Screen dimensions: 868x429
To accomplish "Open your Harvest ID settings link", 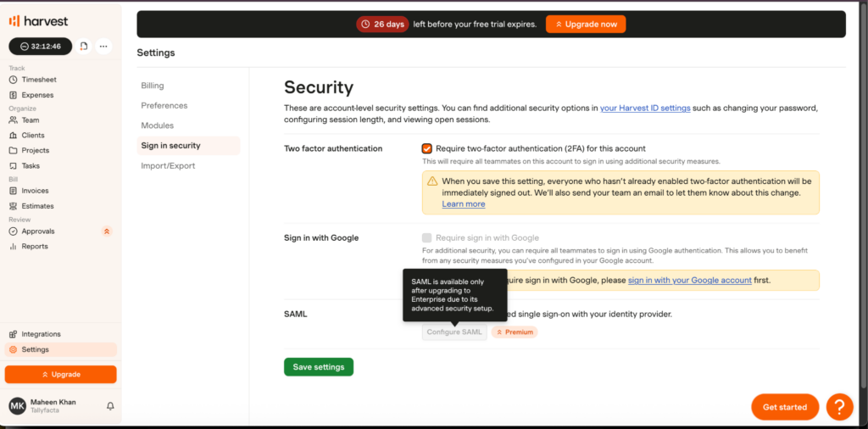I will click(645, 108).
